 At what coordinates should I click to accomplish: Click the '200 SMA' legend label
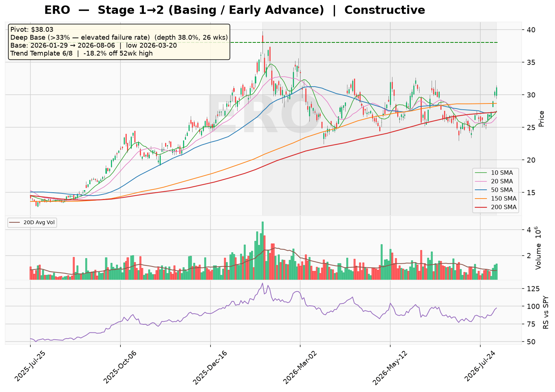coord(504,207)
